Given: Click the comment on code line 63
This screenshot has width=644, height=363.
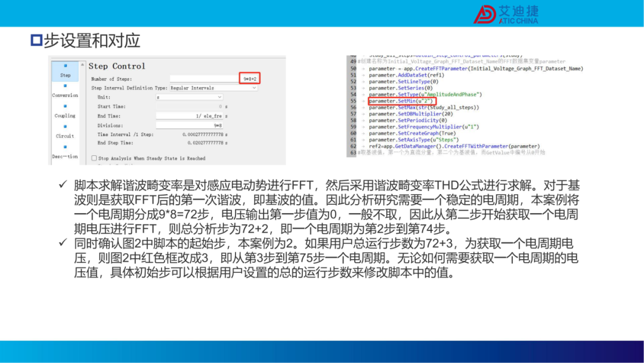Looking at the screenshot, I should pos(451,152).
